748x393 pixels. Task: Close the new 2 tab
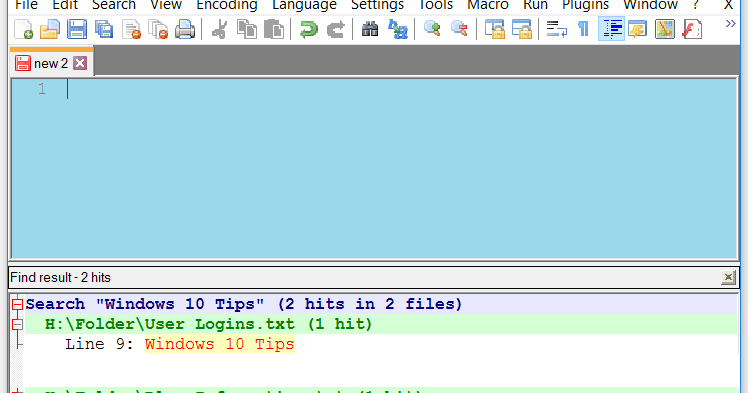(80, 63)
